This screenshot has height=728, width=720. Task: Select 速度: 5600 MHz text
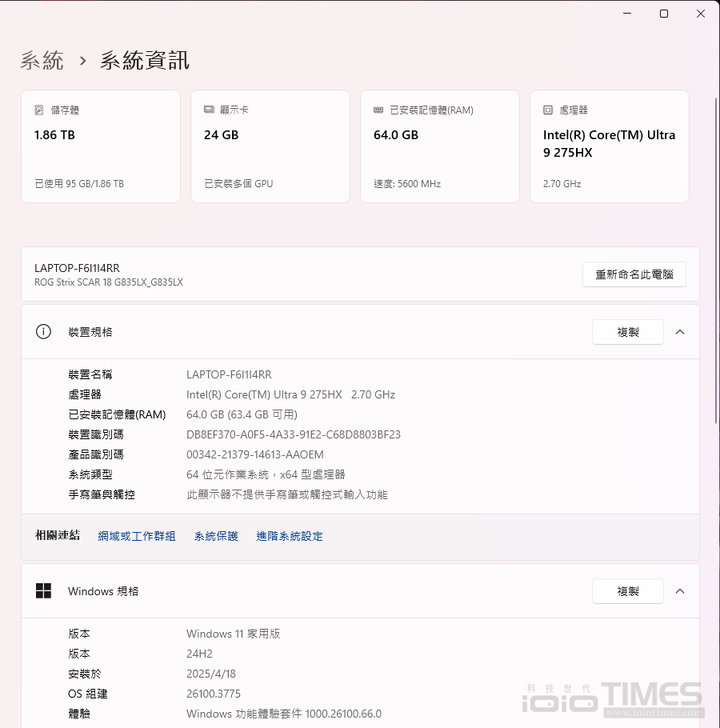coord(407,184)
